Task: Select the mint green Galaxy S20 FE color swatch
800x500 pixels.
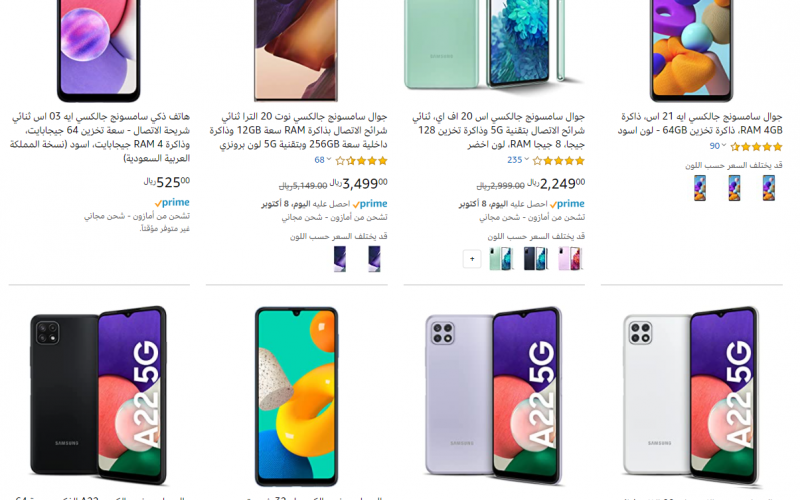Action: coord(501,259)
